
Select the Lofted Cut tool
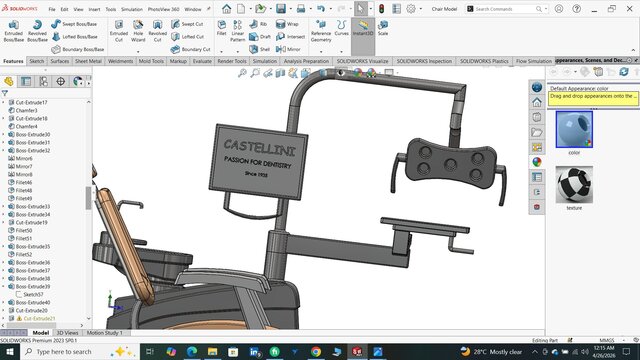click(x=188, y=37)
